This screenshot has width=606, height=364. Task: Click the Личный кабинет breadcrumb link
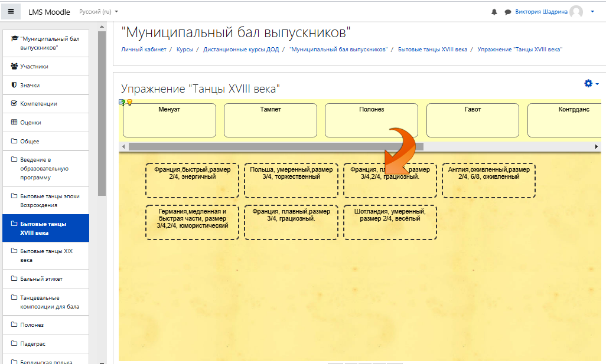tap(143, 50)
